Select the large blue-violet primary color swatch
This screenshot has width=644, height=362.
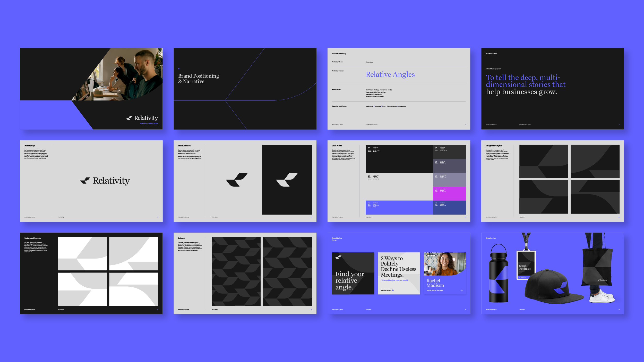(399, 207)
